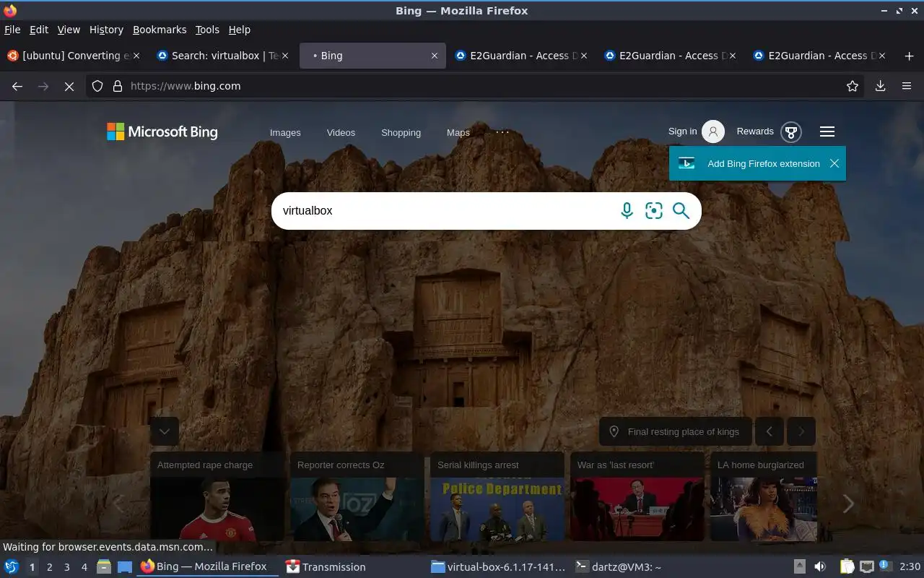Open the Help menu
924x578 pixels.
point(239,30)
